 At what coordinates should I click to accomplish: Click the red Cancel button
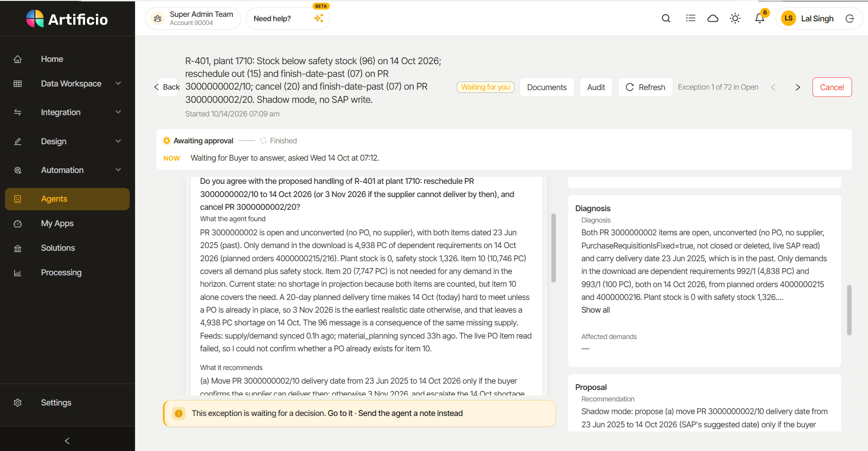tap(832, 87)
